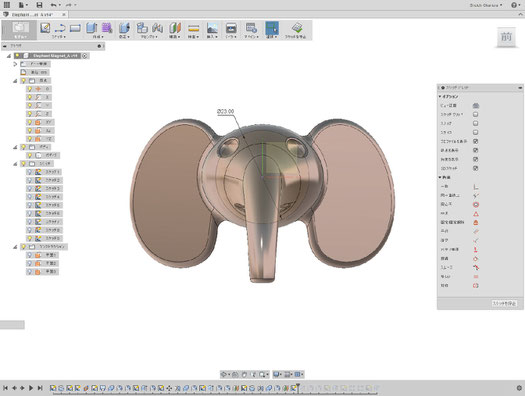Click the highlighted Select tool icon

272,28
